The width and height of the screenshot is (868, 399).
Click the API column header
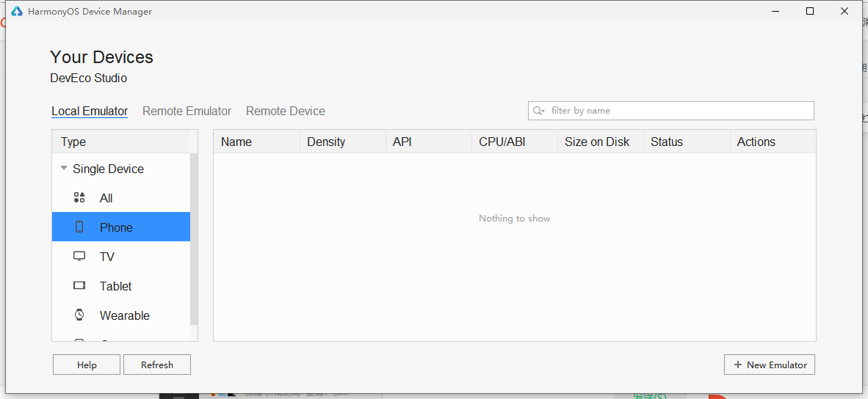428,142
